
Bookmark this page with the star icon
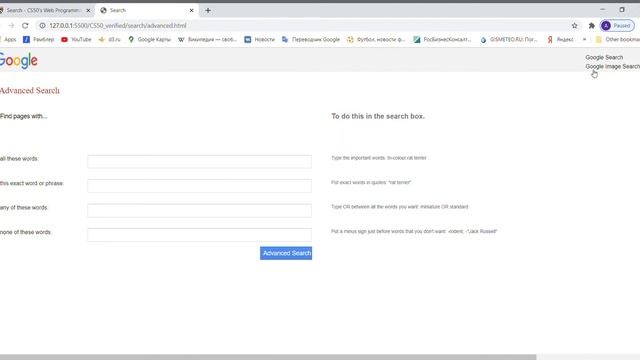pos(575,26)
